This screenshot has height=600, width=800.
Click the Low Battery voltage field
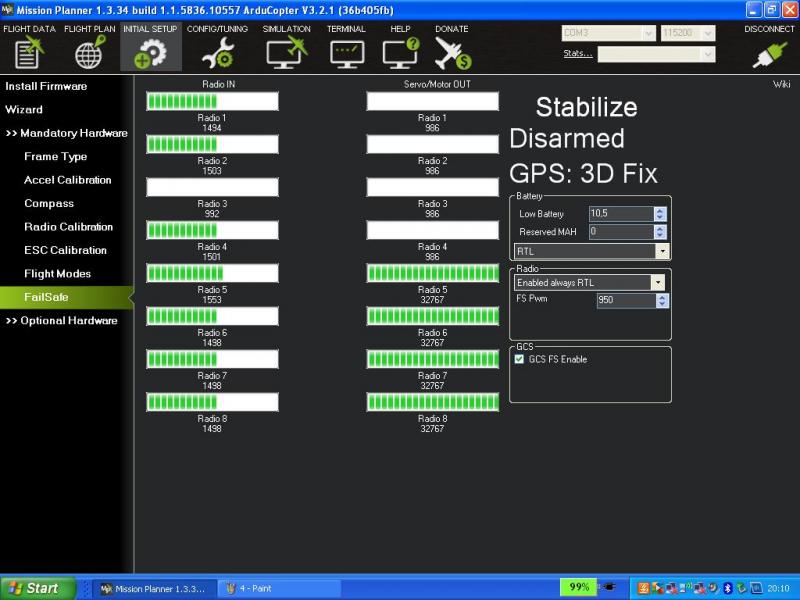pyautogui.click(x=620, y=214)
